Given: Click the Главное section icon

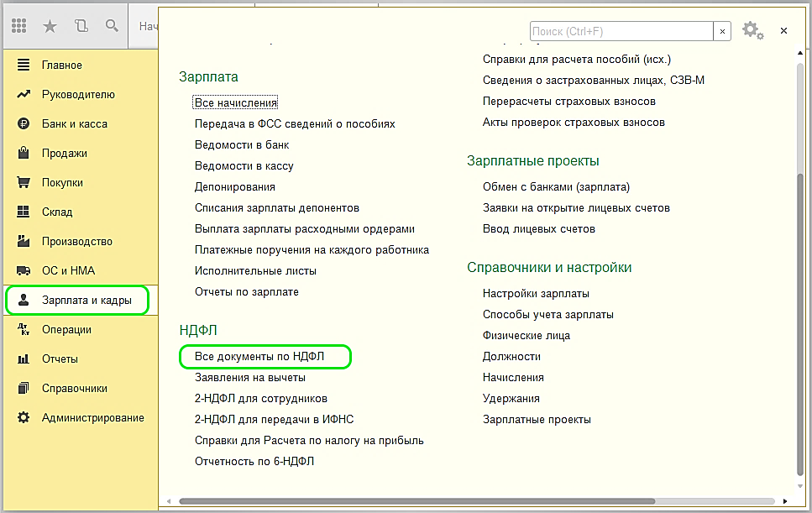Looking at the screenshot, I should pyautogui.click(x=24, y=65).
